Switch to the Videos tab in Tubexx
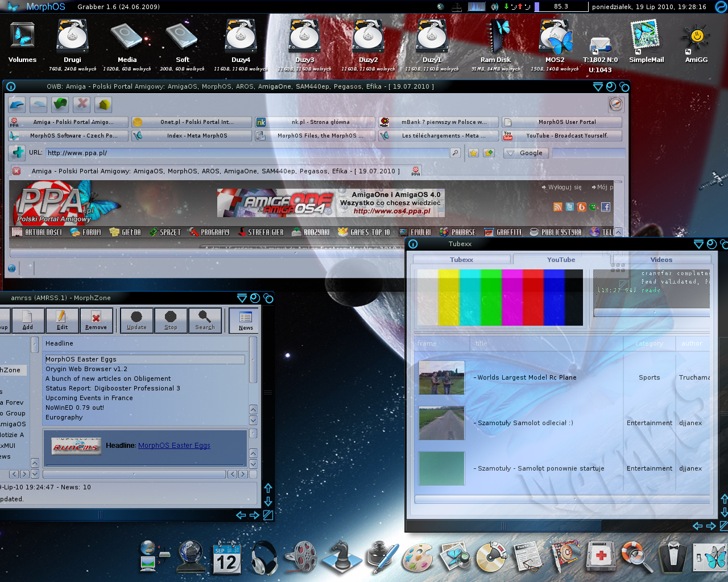This screenshot has width=728, height=582. click(661, 260)
